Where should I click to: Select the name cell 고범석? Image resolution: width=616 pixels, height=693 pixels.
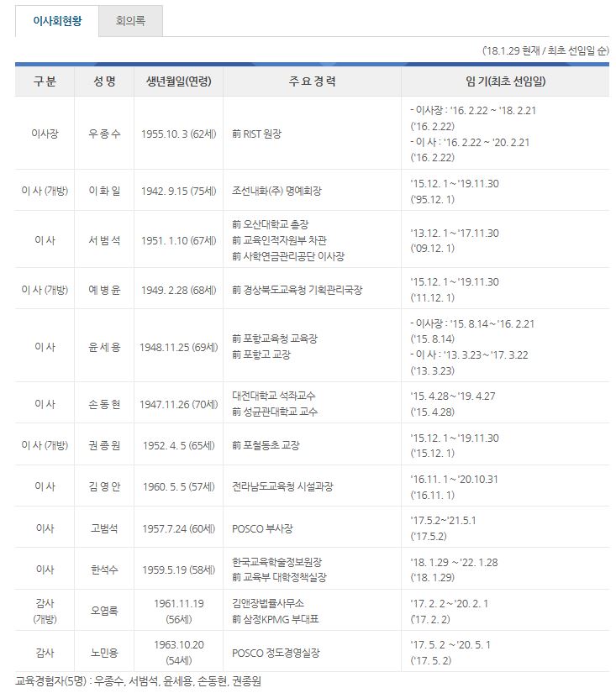click(105, 528)
